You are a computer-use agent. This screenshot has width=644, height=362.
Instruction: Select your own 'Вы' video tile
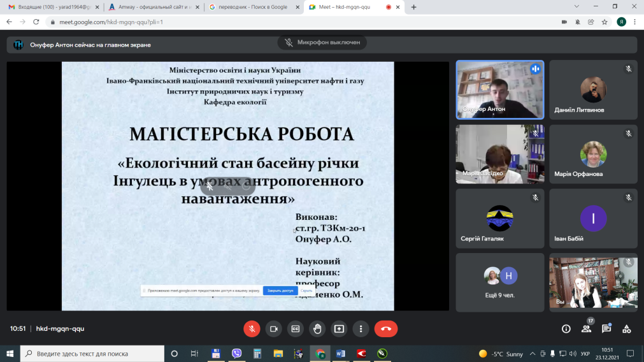point(594,282)
